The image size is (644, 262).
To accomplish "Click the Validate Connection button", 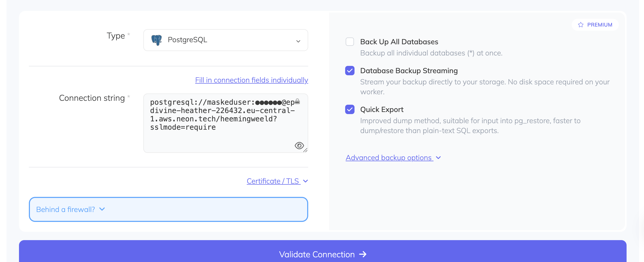I will tap(323, 254).
